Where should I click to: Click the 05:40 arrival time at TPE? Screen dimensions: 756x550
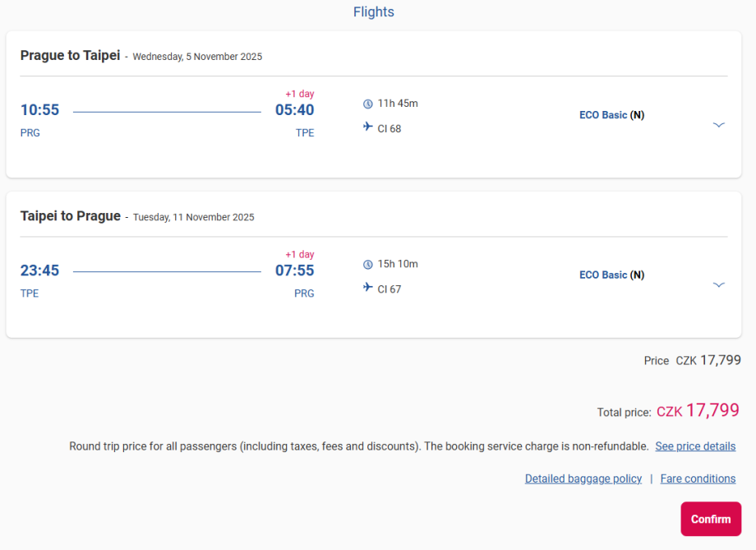(x=294, y=110)
